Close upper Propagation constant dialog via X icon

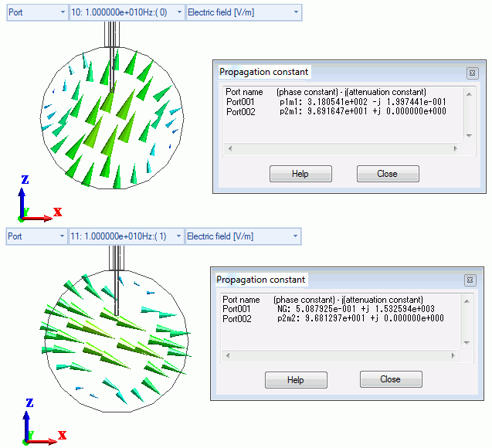coord(471,73)
